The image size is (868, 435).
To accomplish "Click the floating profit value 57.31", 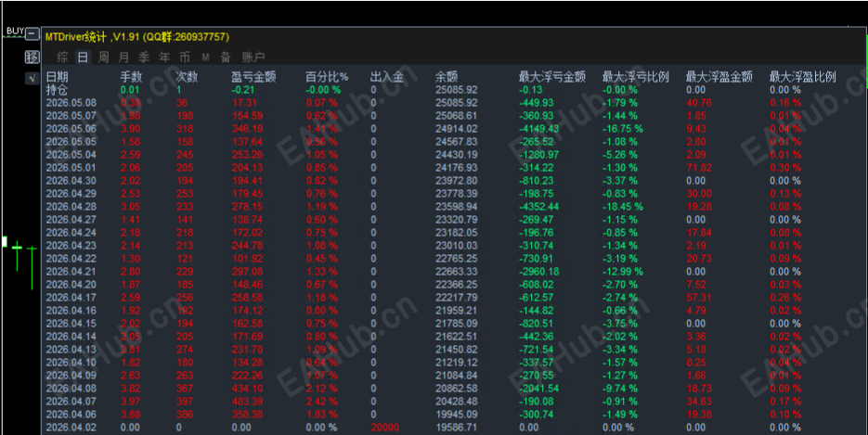I will 699,298.
